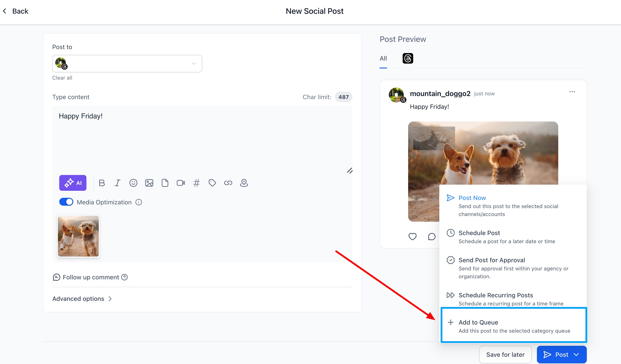
Task: Disable the Media Optimization toggle
Action: [66, 202]
